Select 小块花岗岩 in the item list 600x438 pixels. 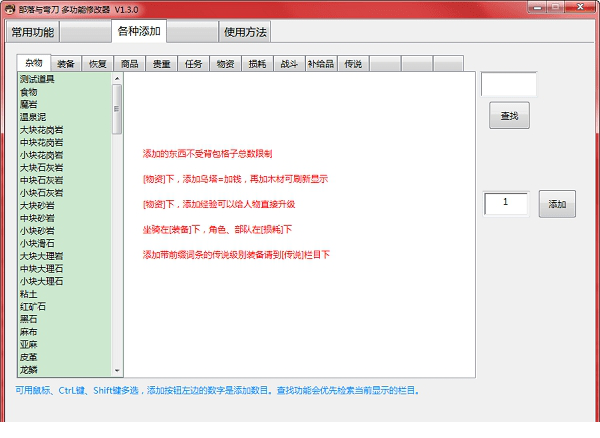pyautogui.click(x=65, y=155)
